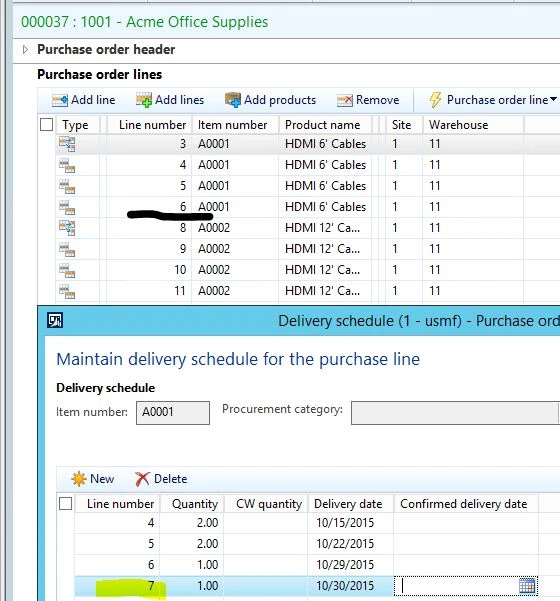Click the Delivery schedule window title bar
This screenshot has height=601, width=560.
pyautogui.click(x=299, y=321)
